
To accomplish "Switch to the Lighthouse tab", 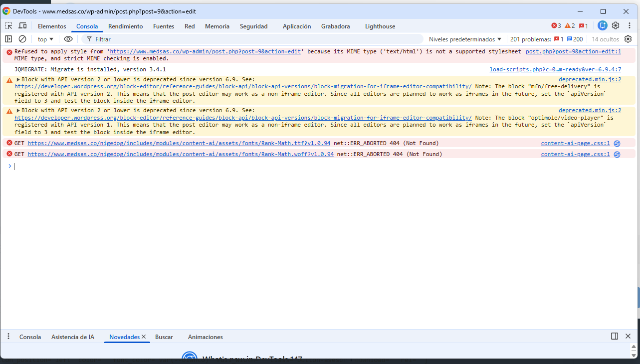I will (380, 26).
